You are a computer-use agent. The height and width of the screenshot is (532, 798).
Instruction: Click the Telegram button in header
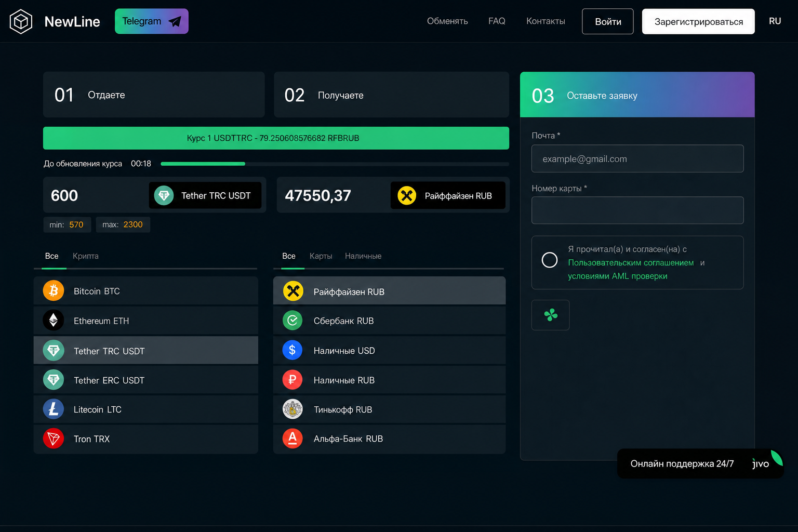pyautogui.click(x=152, y=21)
